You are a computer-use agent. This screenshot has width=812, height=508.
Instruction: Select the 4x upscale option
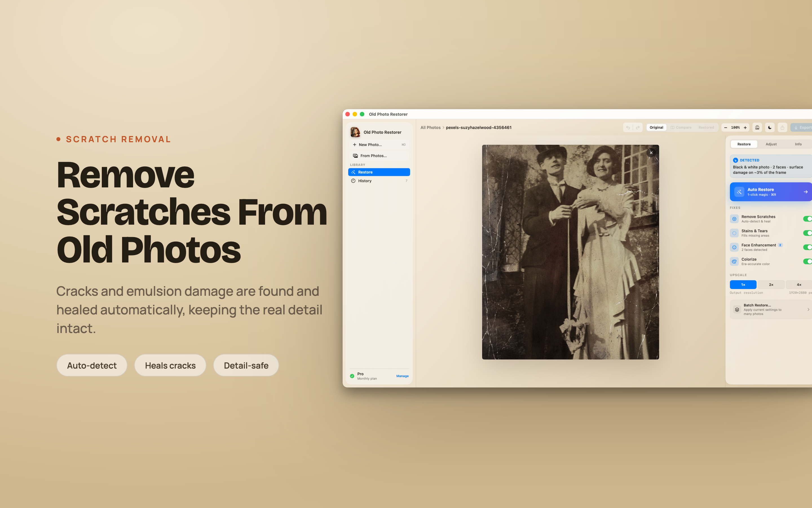tap(799, 284)
